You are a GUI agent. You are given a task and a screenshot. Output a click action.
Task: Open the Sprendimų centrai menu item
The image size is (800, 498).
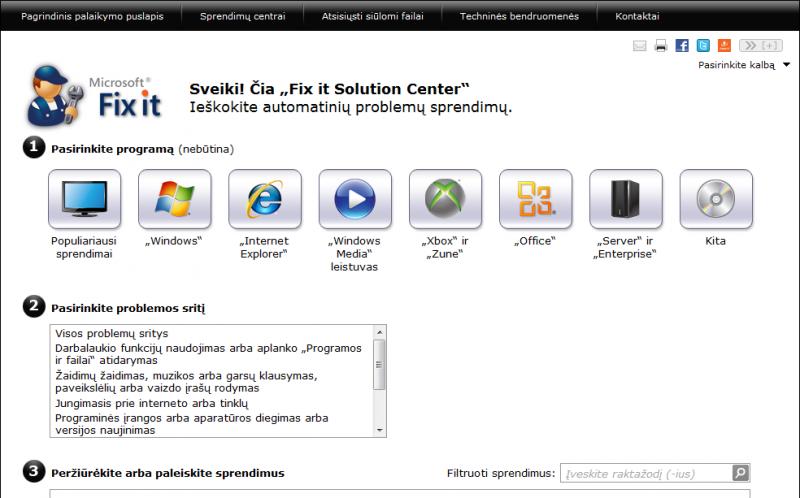tap(242, 16)
